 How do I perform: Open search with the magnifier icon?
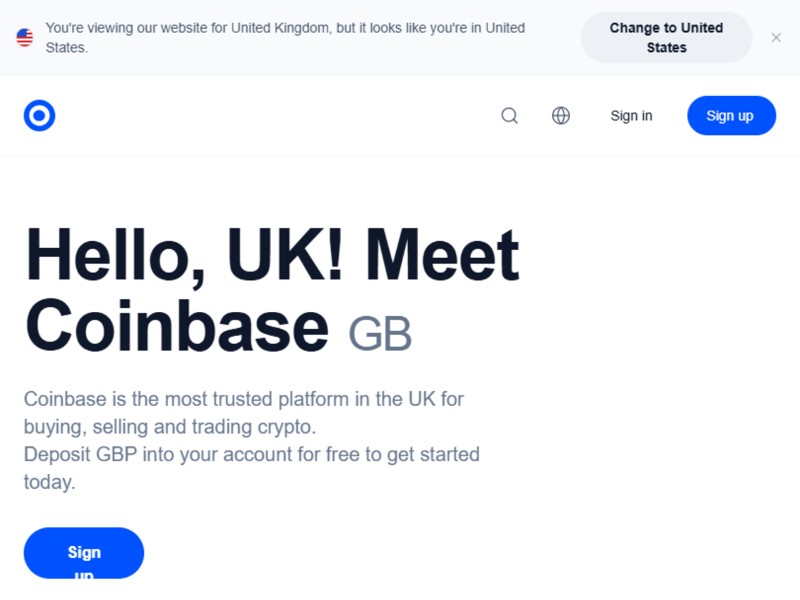pos(509,116)
